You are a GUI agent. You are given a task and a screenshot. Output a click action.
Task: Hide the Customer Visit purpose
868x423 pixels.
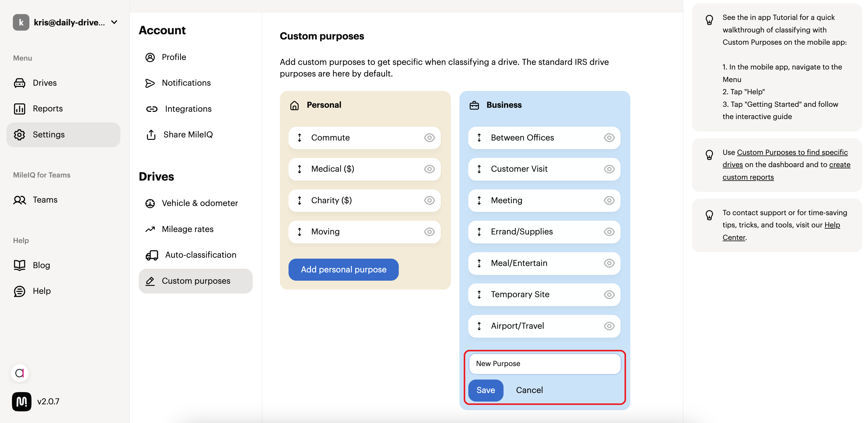pyautogui.click(x=609, y=169)
